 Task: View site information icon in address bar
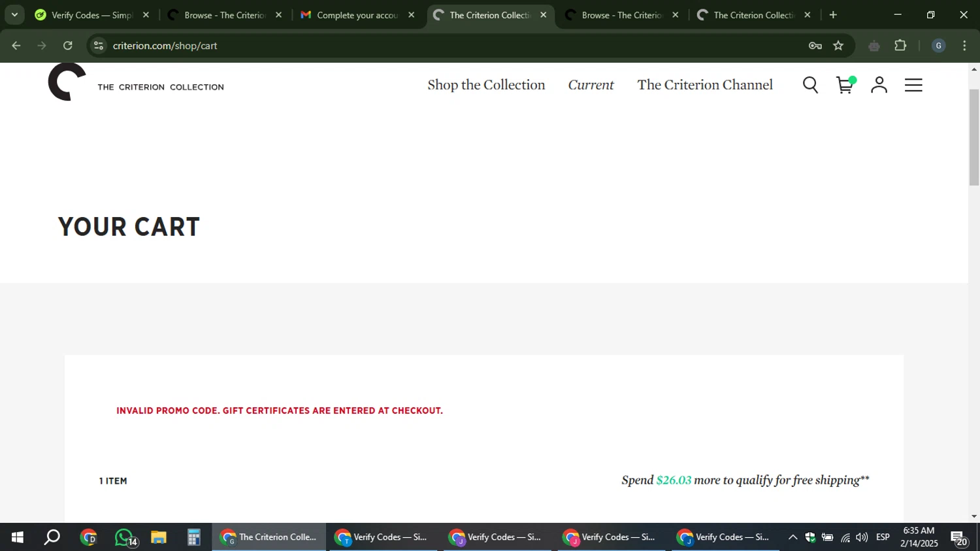click(99, 46)
